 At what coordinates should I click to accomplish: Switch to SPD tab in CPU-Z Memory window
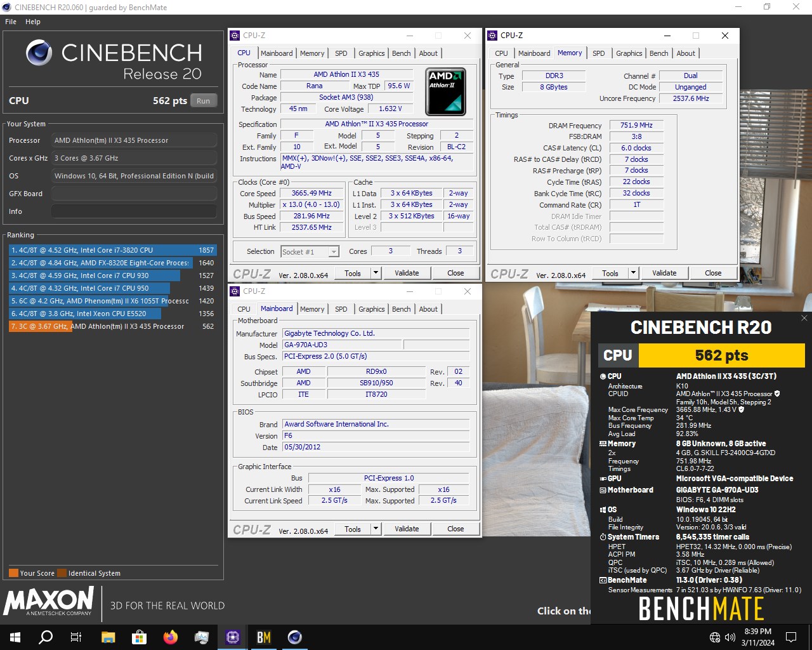click(598, 53)
